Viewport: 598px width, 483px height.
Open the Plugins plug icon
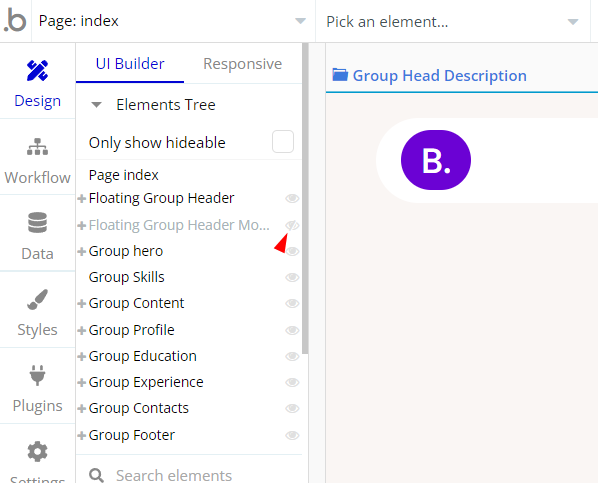point(37,375)
